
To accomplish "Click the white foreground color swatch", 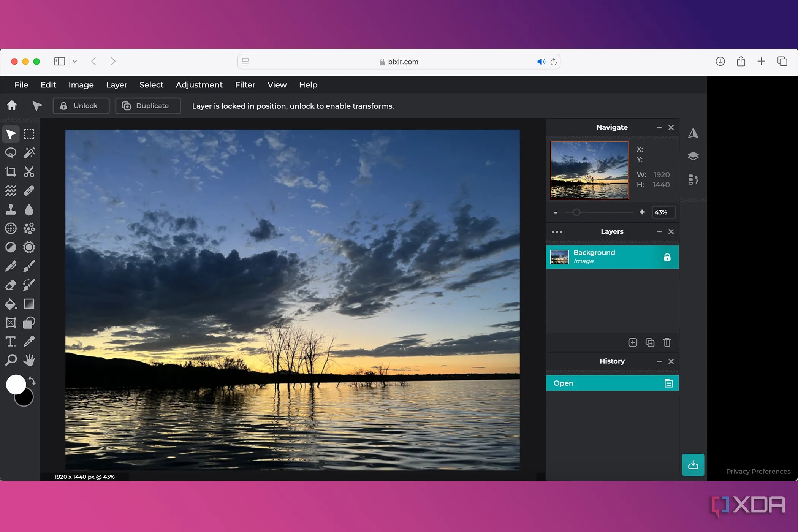I will click(x=16, y=385).
